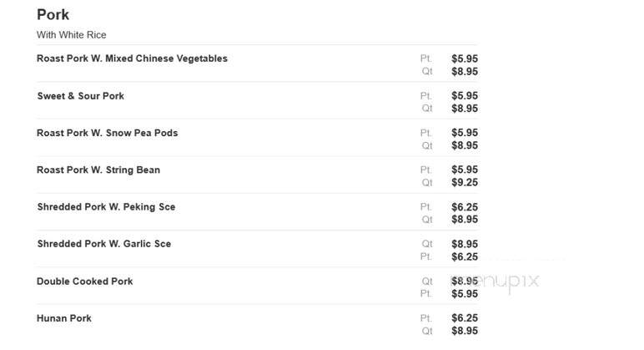Click the Qt label for Hunan Pork
644x350 pixels.
coord(427,331)
